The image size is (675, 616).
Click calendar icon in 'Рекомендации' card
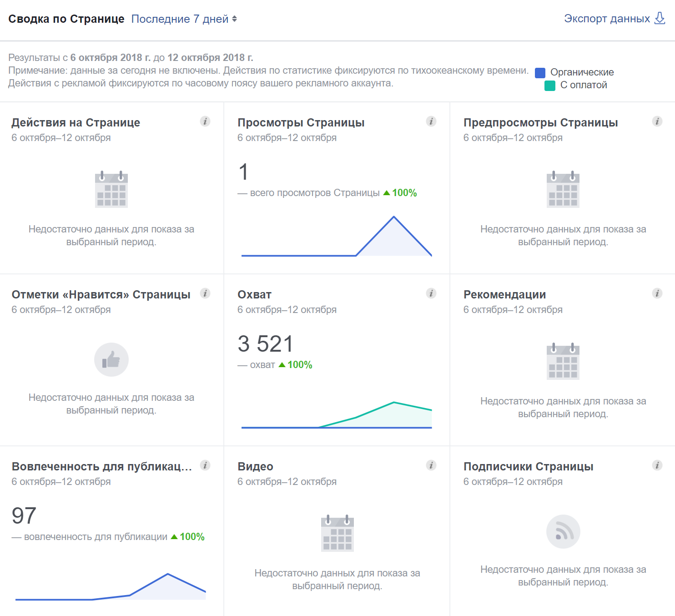pos(563,361)
